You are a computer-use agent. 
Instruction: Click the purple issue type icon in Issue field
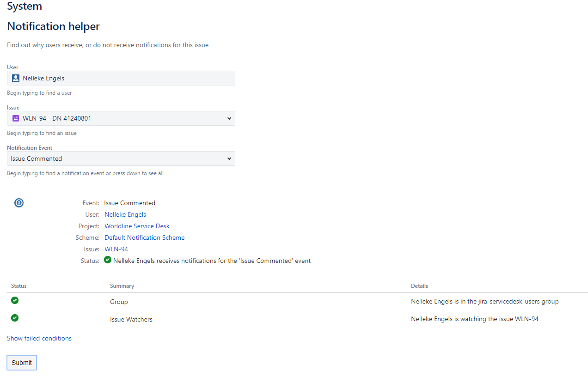coord(16,118)
